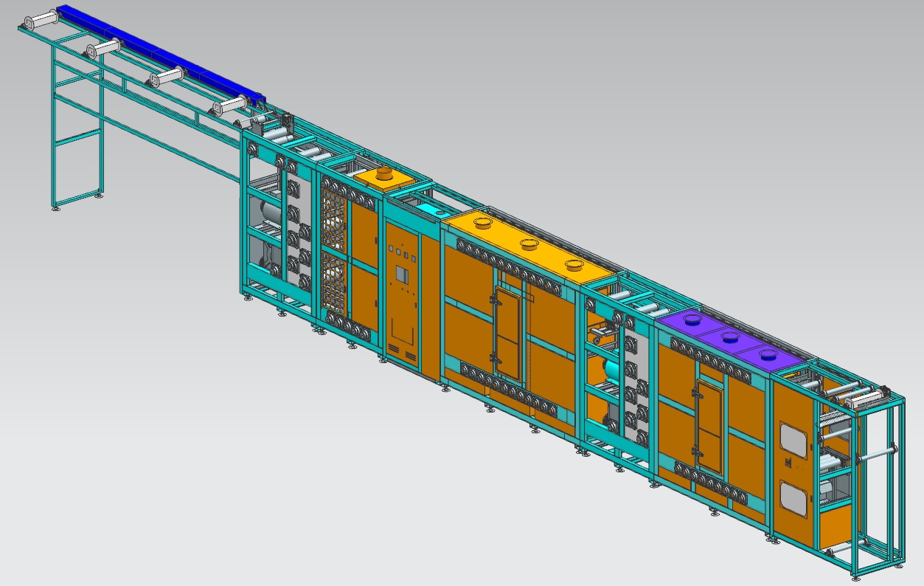Select the fourth white spool nearest the machine

230,106
